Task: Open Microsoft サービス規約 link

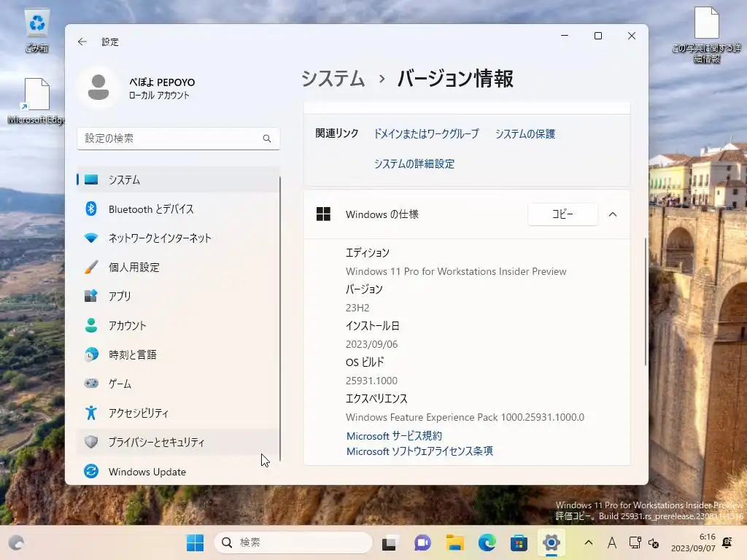Action: coord(394,436)
